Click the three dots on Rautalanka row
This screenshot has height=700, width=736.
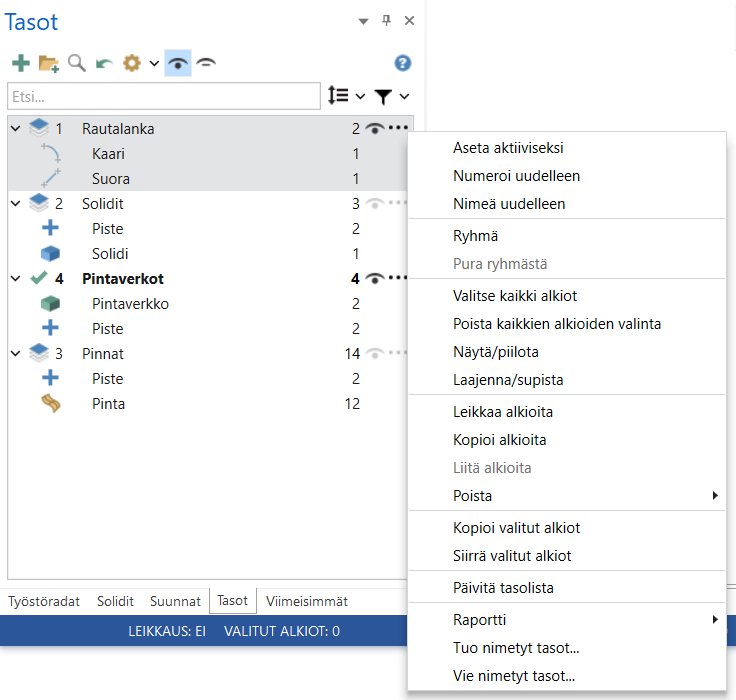(399, 128)
